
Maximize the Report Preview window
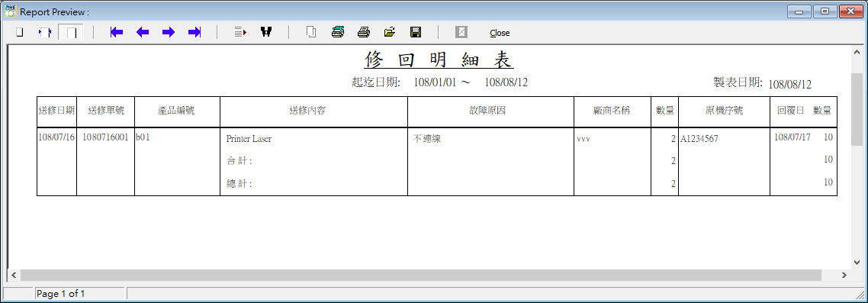[825, 11]
